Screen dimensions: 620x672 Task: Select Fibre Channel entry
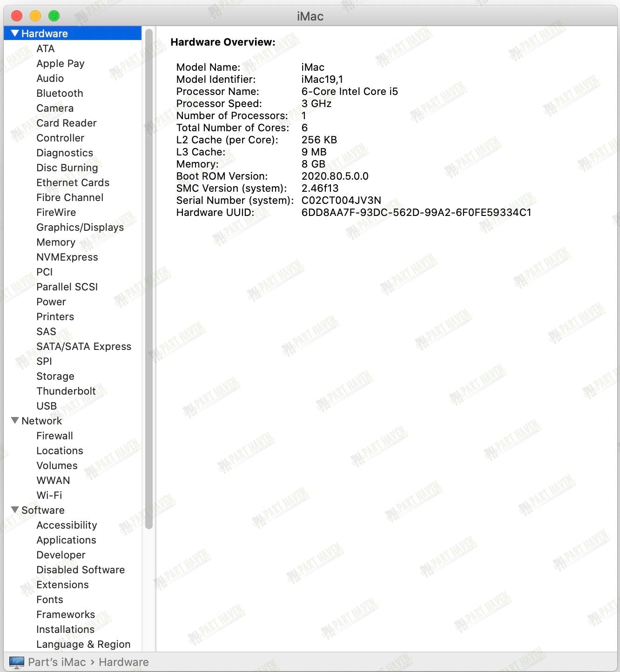(x=70, y=197)
